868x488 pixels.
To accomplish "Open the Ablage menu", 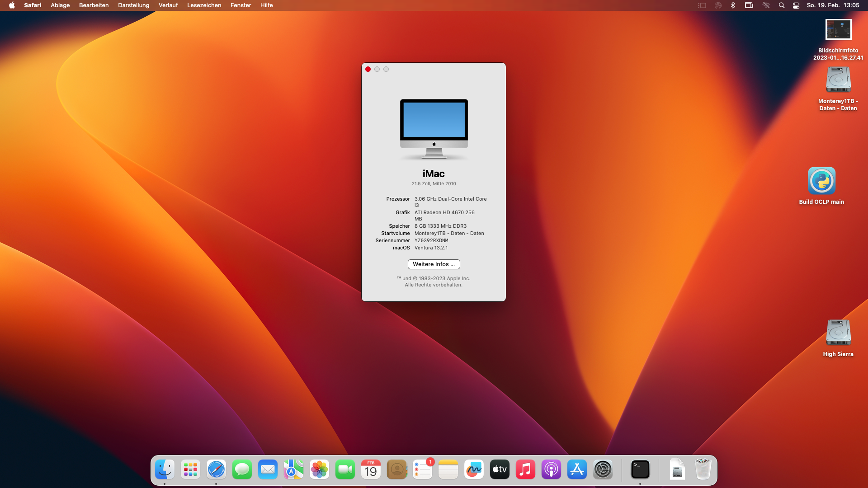I will (60, 5).
